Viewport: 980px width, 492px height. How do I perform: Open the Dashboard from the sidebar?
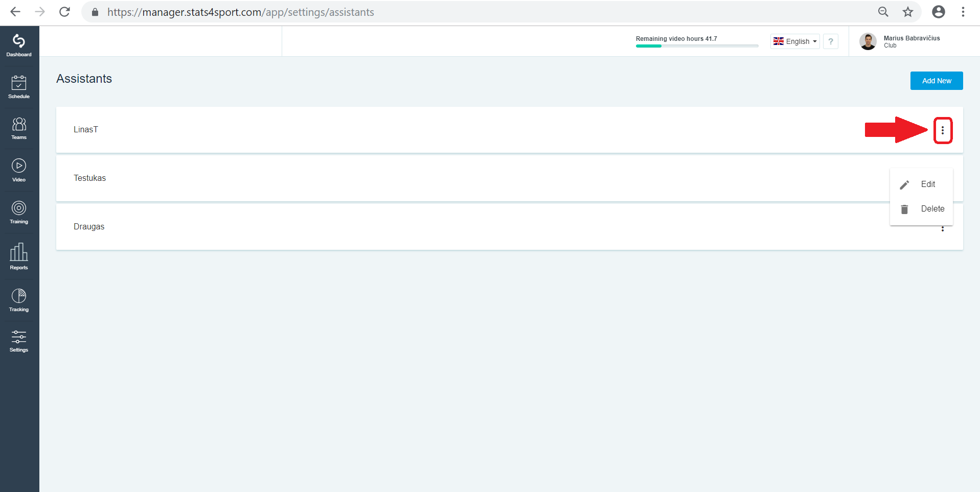19,46
